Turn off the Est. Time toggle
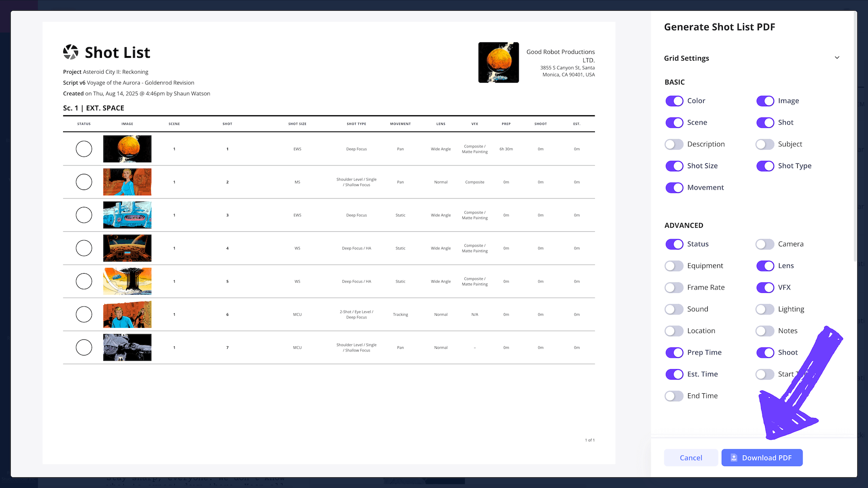The width and height of the screenshot is (868, 488). click(x=674, y=374)
